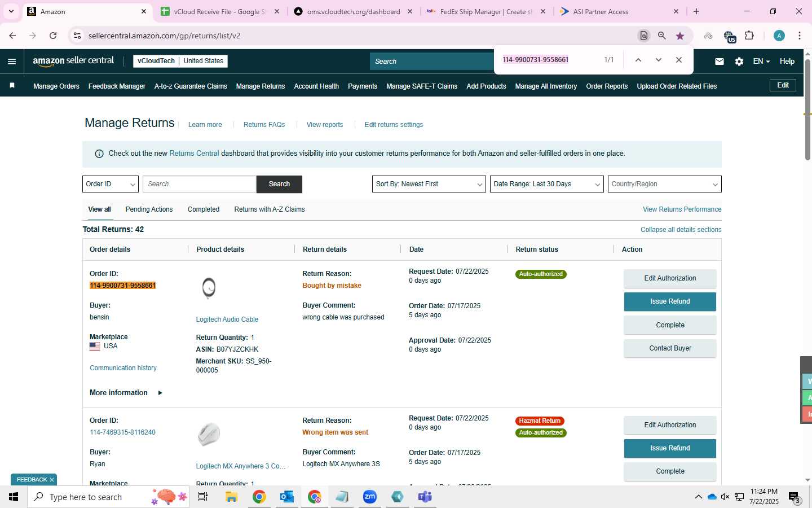Switch to the vCloud Receive File tab
The image size is (812, 508).
(220, 11)
